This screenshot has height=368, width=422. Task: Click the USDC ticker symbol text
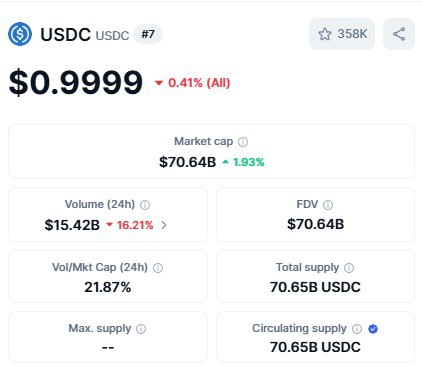click(x=112, y=35)
